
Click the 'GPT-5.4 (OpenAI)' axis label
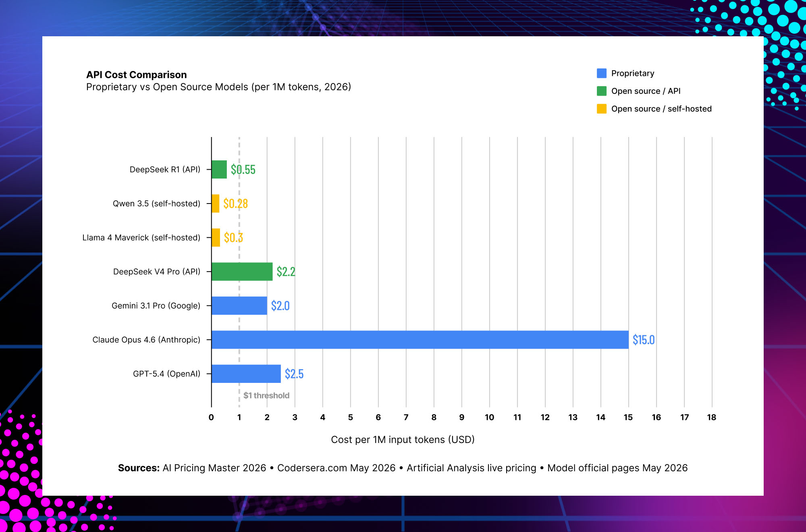(x=166, y=374)
